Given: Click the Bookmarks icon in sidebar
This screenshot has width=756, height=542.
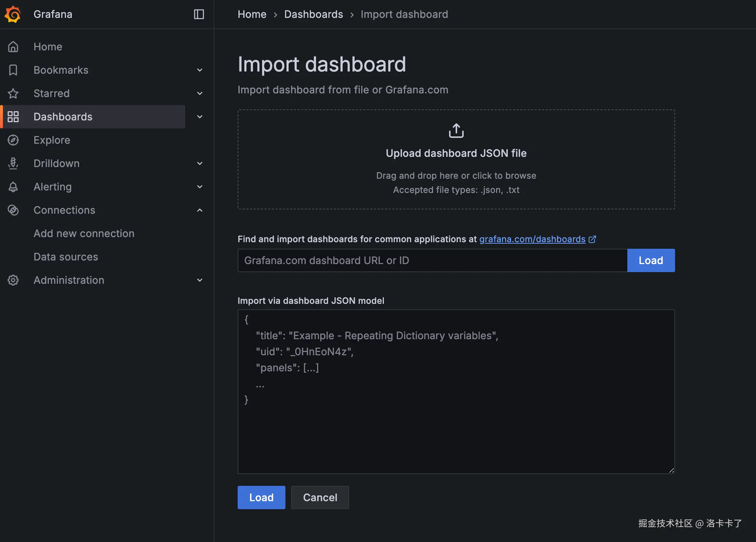Looking at the screenshot, I should 13,70.
